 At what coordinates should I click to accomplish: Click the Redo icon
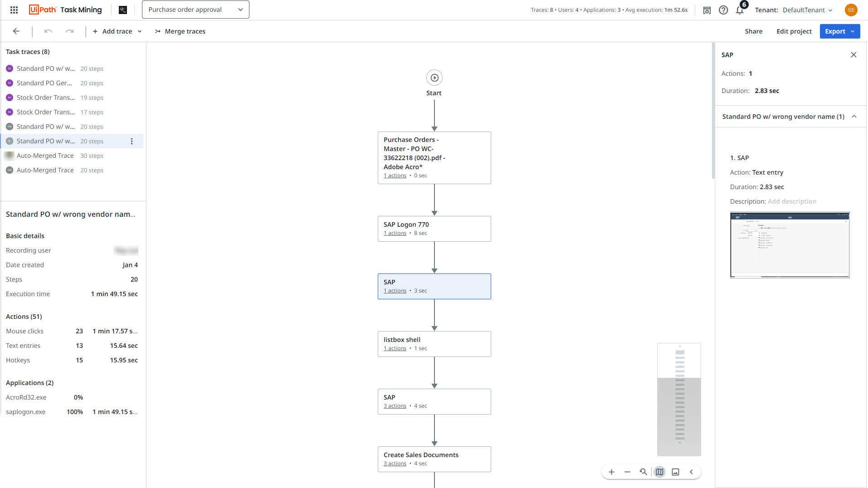[x=69, y=31]
